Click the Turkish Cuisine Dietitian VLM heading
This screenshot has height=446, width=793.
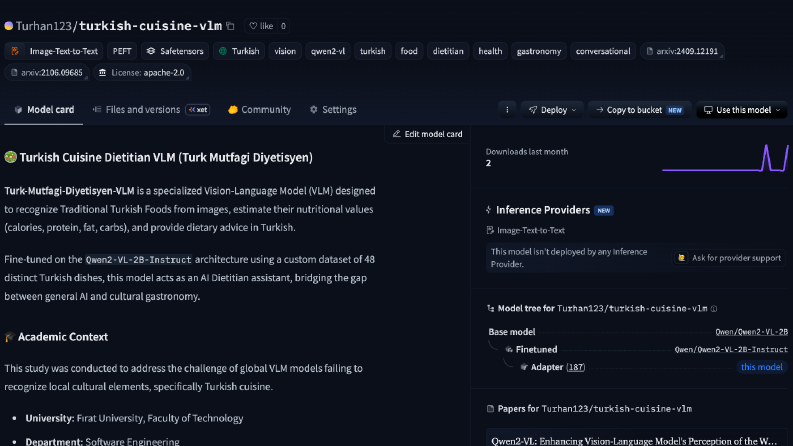point(166,157)
